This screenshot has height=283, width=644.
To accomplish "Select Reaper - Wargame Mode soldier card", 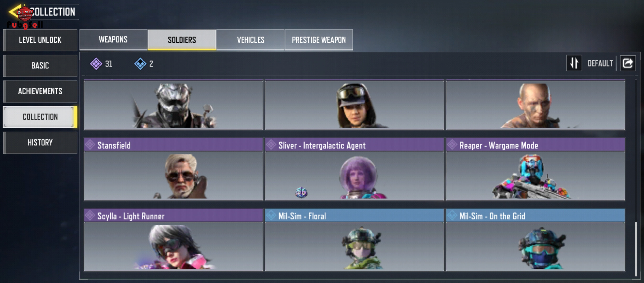I will [x=535, y=169].
